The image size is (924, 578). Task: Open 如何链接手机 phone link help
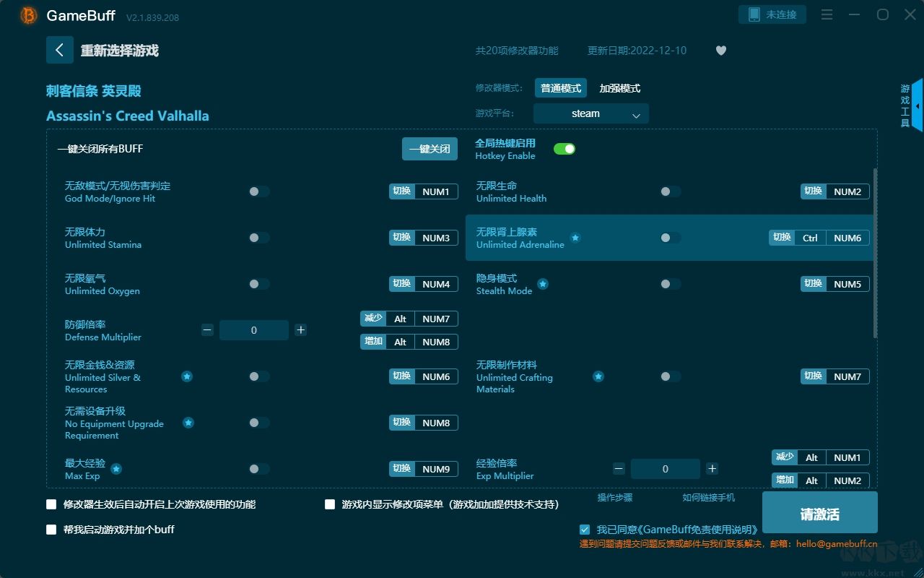tap(709, 498)
